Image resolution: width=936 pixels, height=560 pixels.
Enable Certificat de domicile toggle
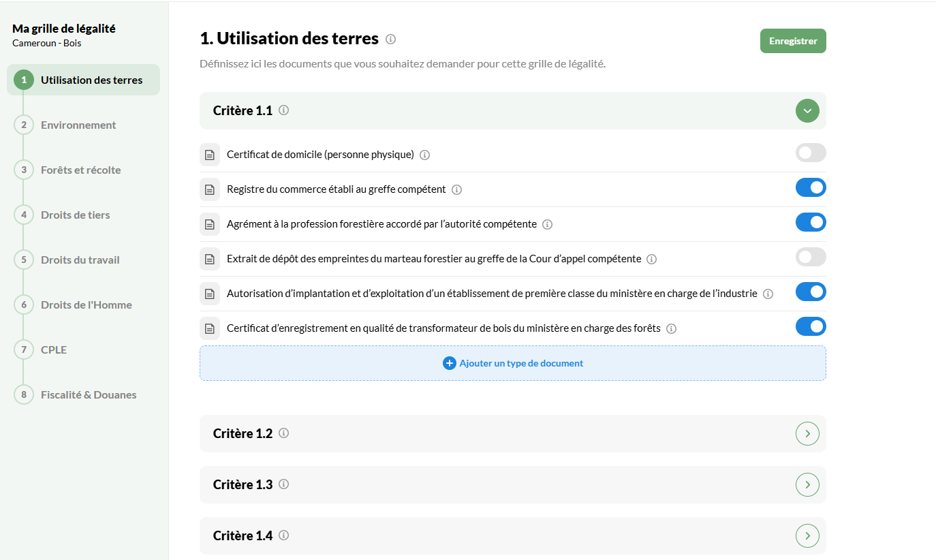pyautogui.click(x=811, y=153)
